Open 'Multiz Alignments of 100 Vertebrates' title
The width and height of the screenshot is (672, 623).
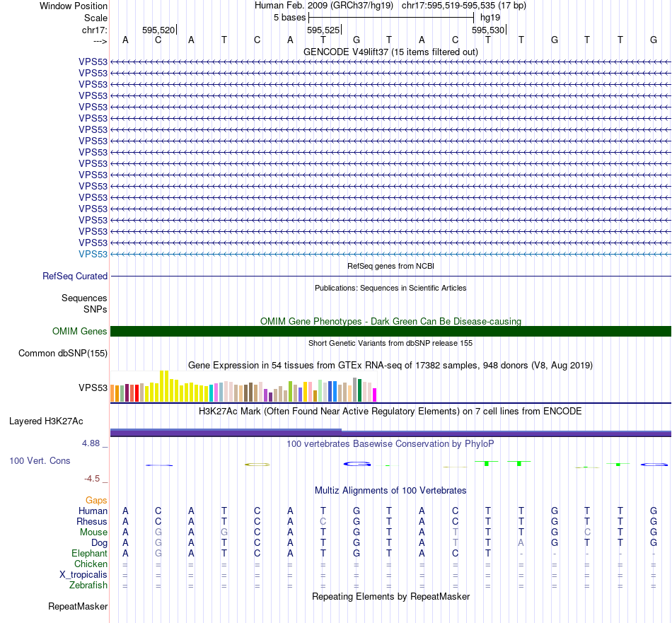coord(390,491)
